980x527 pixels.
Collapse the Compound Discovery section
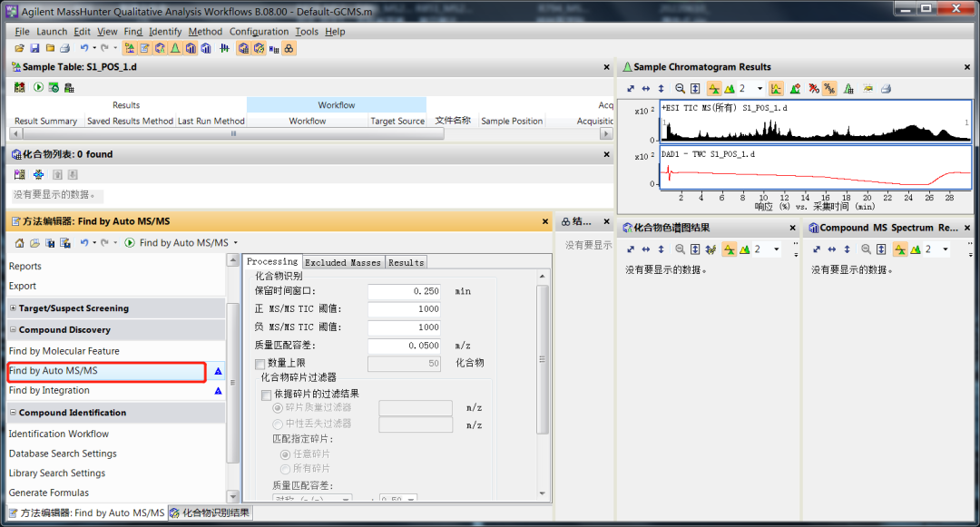[x=13, y=329]
